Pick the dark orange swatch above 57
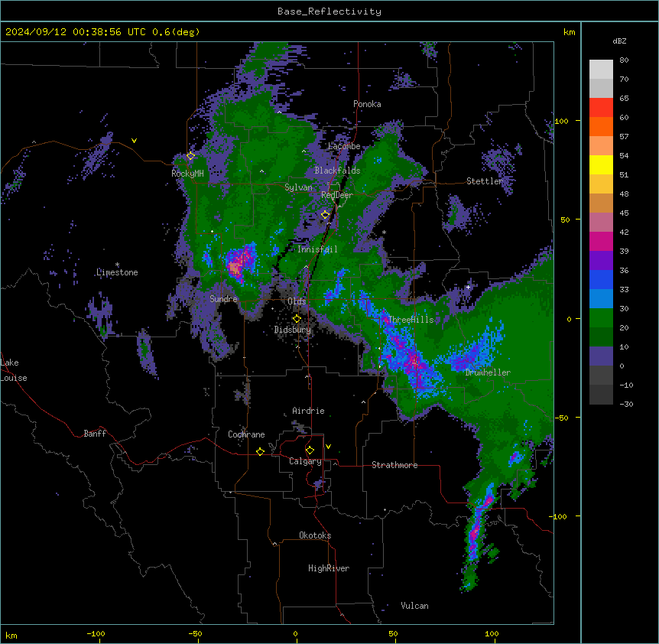 point(601,126)
